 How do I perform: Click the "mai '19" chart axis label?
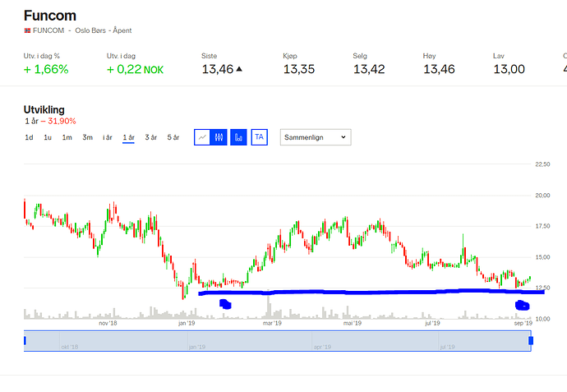(x=353, y=323)
